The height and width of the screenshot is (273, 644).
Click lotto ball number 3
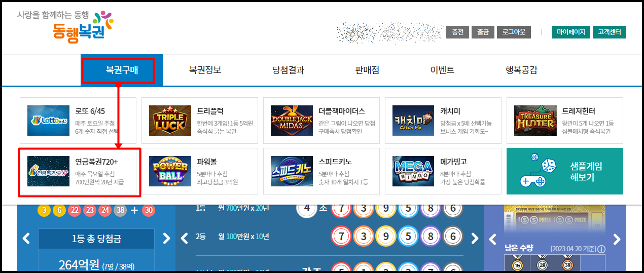[44, 210]
